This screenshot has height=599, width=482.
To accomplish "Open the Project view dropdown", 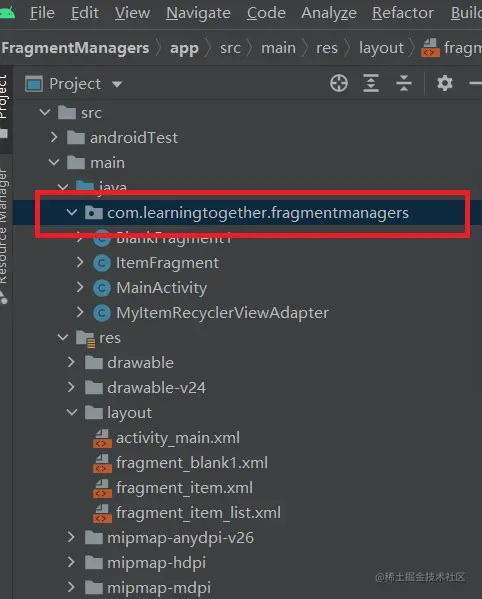I will (x=117, y=84).
